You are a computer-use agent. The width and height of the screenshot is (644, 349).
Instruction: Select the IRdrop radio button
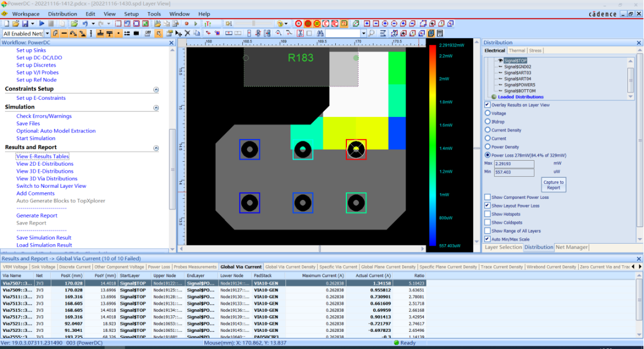pos(487,121)
